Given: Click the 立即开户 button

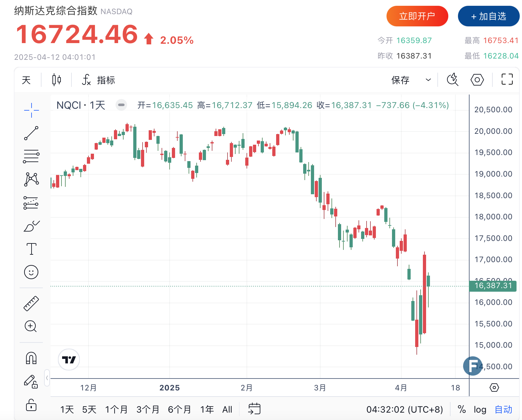Looking at the screenshot, I should [x=417, y=16].
